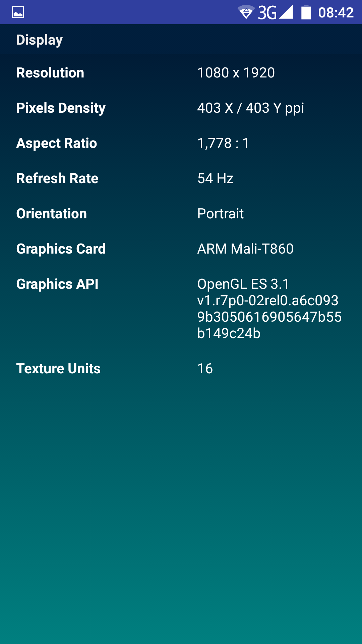Tap the 1080 x 1920 resolution value
Image resolution: width=362 pixels, height=644 pixels.
click(x=236, y=73)
